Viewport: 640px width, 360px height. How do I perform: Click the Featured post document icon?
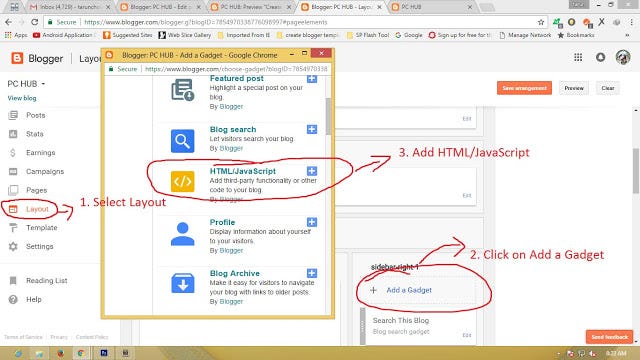coord(182,90)
